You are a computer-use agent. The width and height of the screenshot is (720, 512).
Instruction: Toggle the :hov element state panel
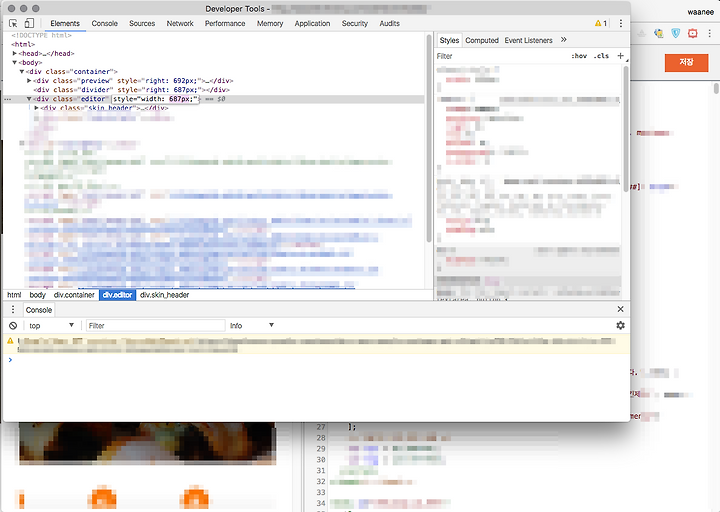[x=579, y=56]
